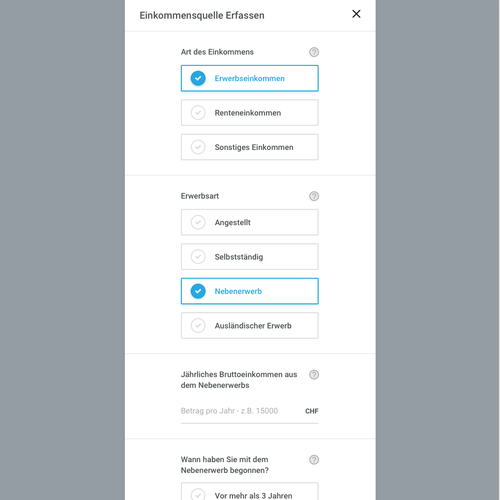Open help for Nebenerwerb start question

click(314, 460)
